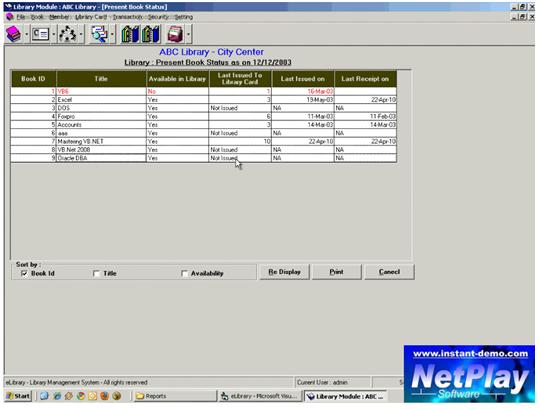Click the Library Module ABC taskbar button

pyautogui.click(x=345, y=396)
